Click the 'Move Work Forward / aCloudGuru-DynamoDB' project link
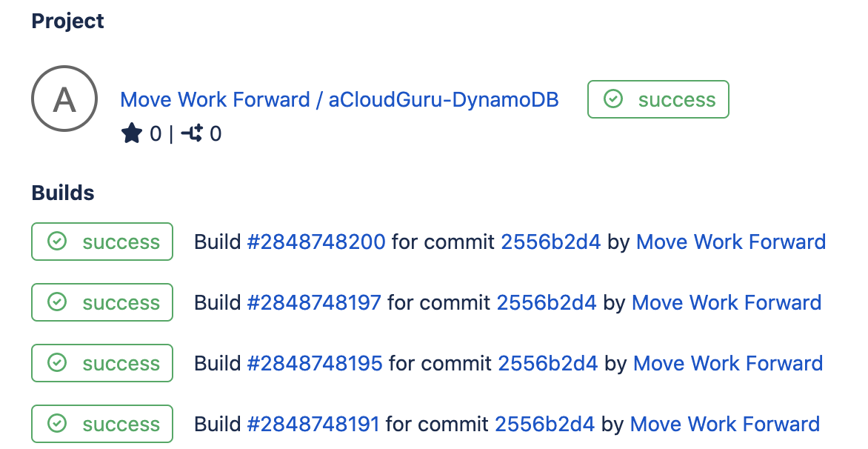Viewport: 868px width, 449px height. coord(339,99)
